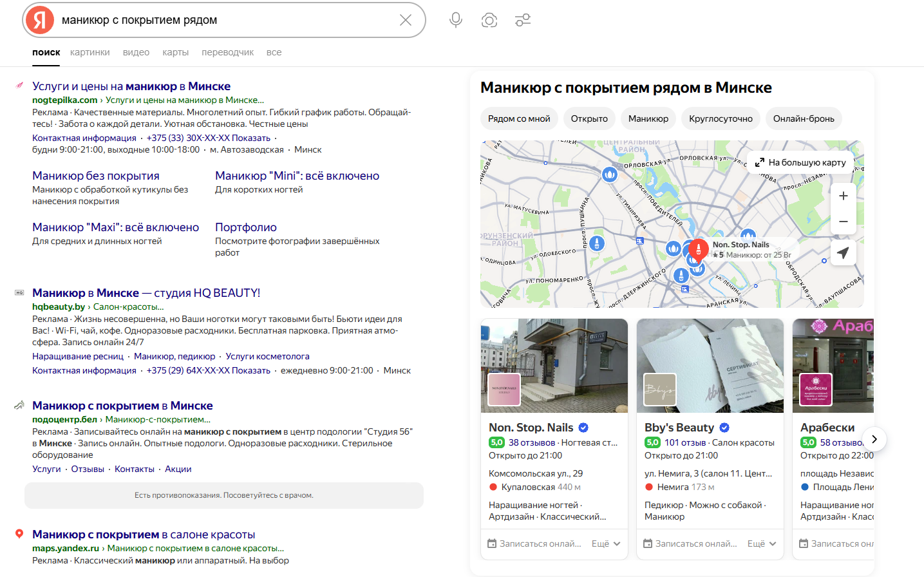Open search settings sliders icon
Viewport: 924px width, 577px height.
pos(523,20)
